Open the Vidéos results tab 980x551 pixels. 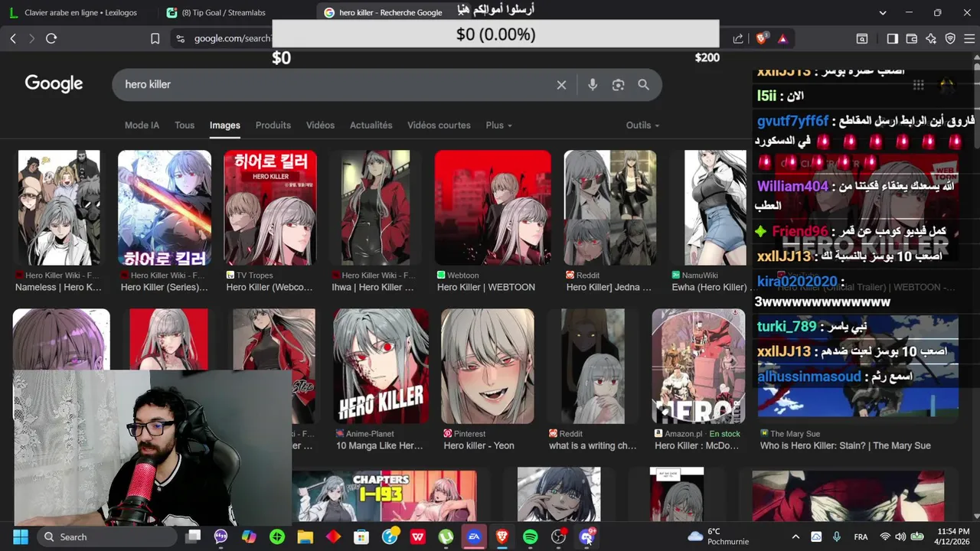point(320,125)
